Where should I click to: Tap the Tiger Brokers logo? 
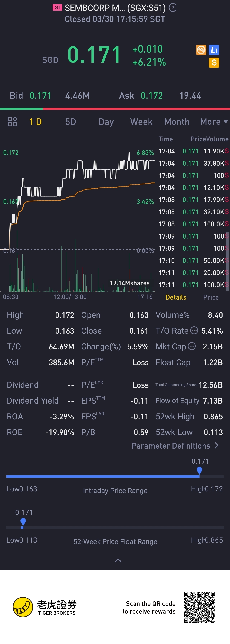point(45,607)
